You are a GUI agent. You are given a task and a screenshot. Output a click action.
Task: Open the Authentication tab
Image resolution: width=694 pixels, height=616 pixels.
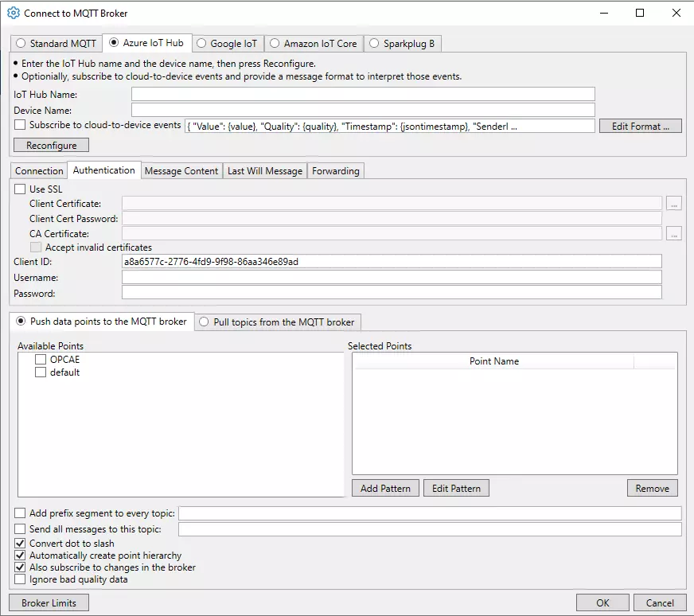[x=103, y=170]
